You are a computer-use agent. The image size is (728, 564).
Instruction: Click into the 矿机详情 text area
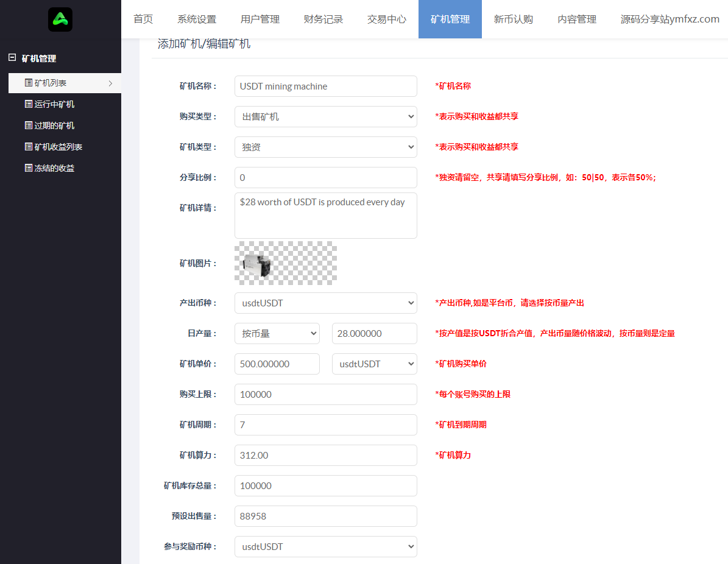(325, 216)
